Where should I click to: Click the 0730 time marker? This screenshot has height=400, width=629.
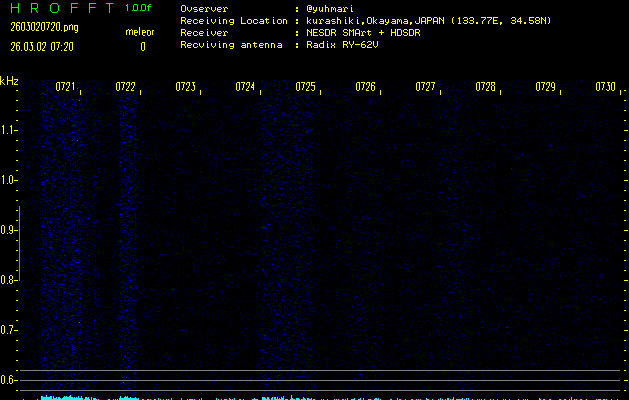coord(605,87)
